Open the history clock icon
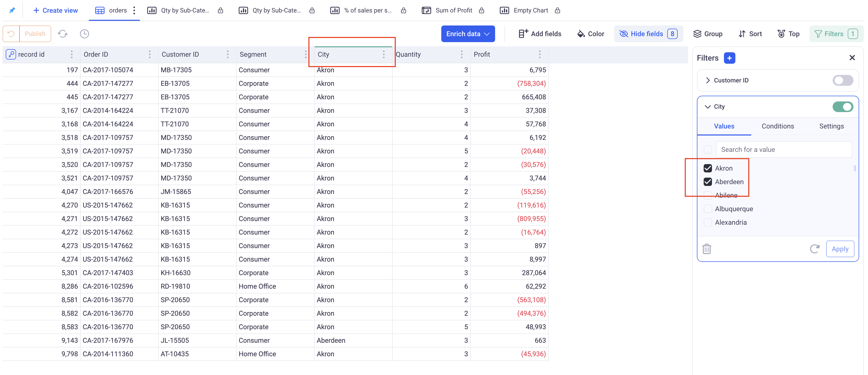Image resolution: width=868 pixels, height=375 pixels. pos(84,34)
